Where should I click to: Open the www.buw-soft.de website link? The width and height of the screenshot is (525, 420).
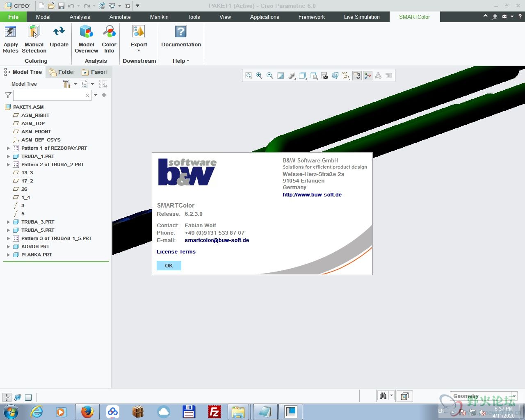point(312,195)
